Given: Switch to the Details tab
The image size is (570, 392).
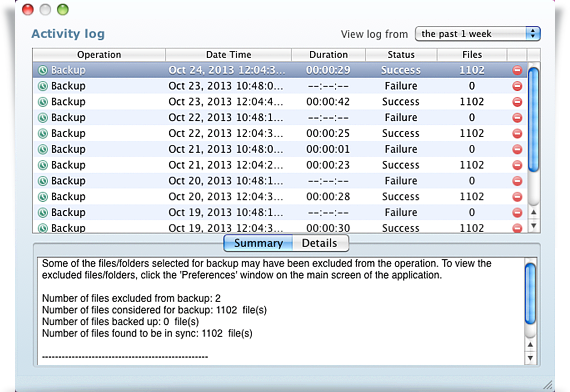Looking at the screenshot, I should coord(320,243).
